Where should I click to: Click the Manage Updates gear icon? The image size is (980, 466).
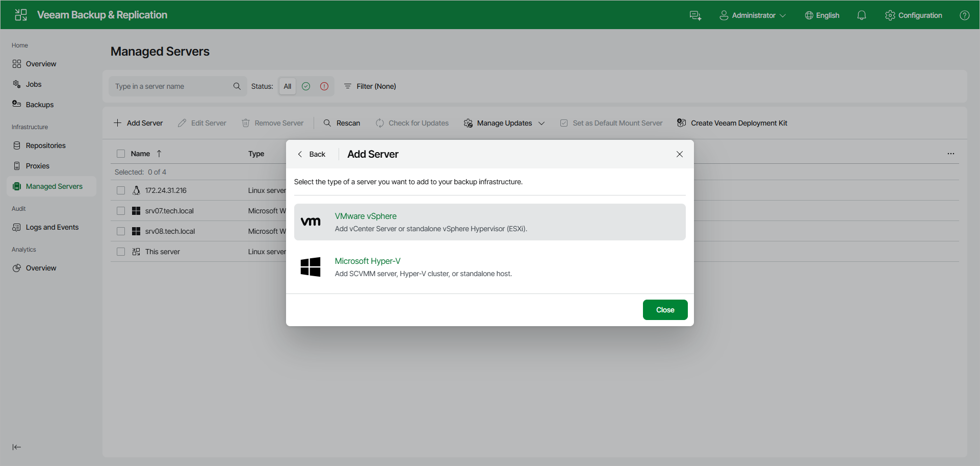pos(468,123)
